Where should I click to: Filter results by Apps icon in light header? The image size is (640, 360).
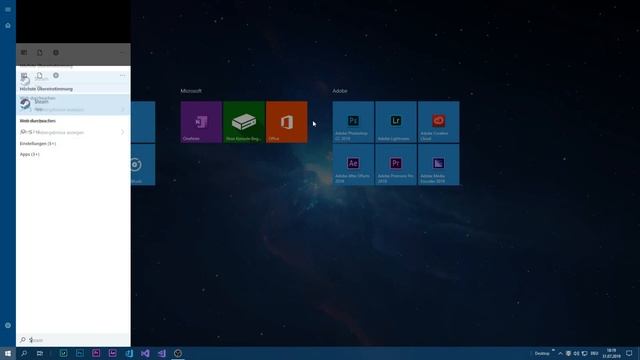pos(24,76)
